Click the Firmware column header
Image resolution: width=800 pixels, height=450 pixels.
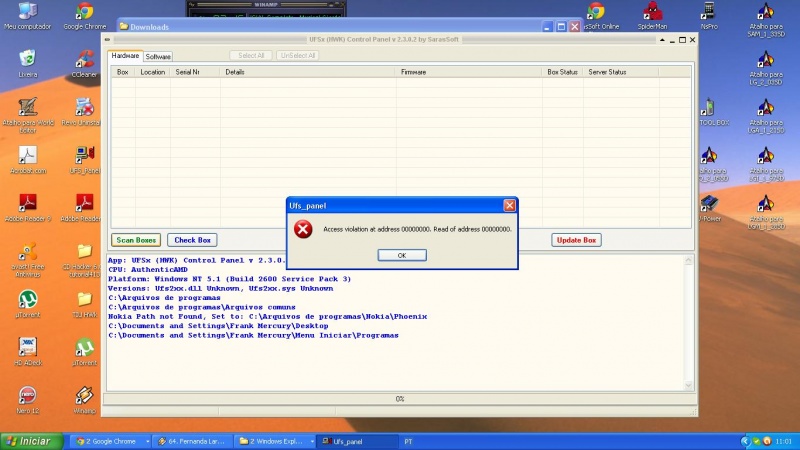(x=468, y=72)
